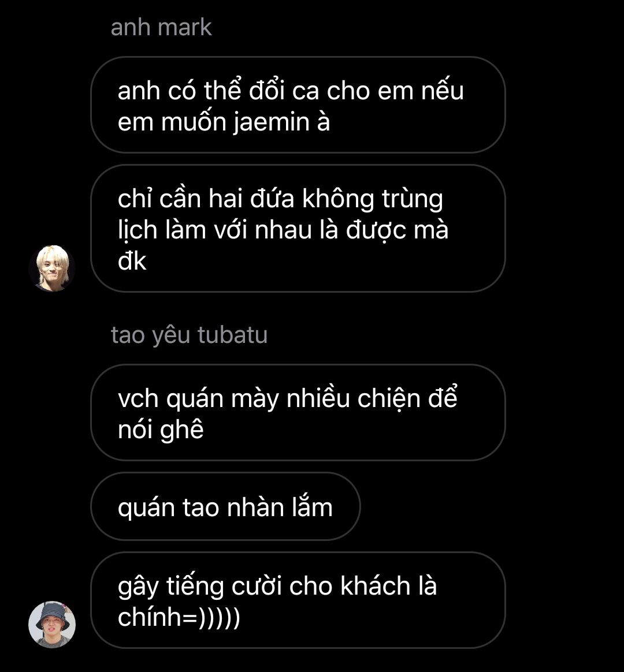Click "lịch làm với nhau" text line
Screen dimensions: 624x672
(x=216, y=230)
